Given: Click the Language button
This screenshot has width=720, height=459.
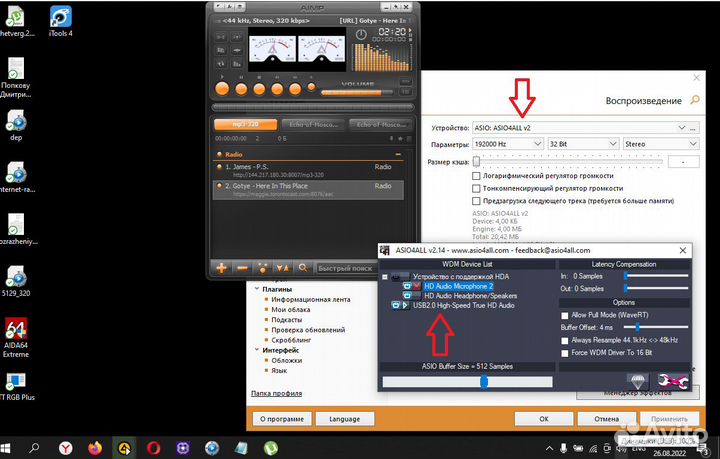Looking at the screenshot, I should pos(345,419).
